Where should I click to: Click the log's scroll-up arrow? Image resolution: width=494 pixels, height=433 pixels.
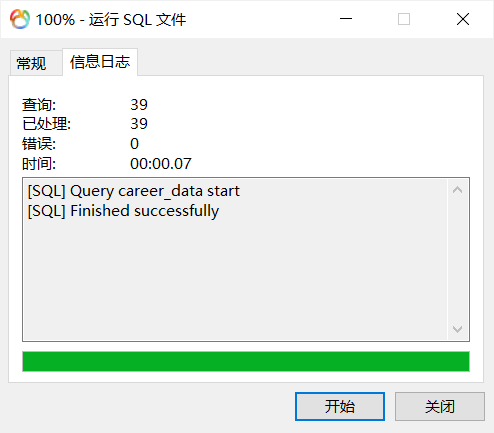[457, 190]
